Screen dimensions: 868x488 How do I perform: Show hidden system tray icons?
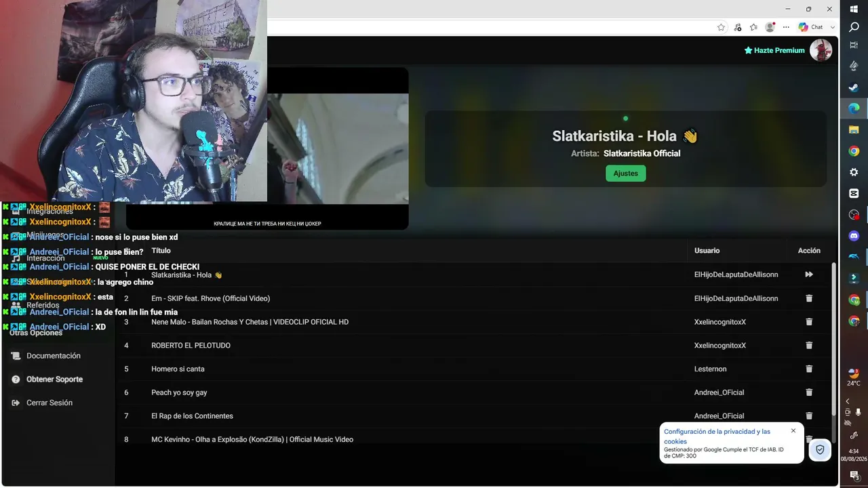[847, 401]
